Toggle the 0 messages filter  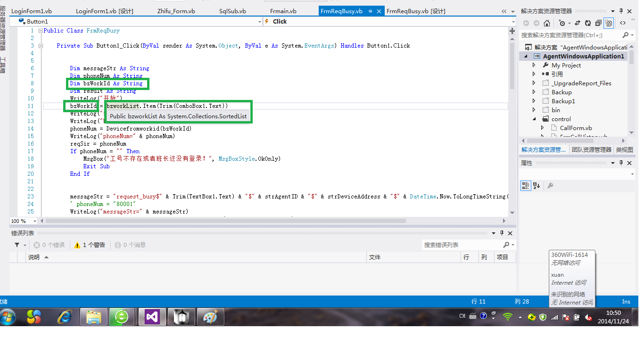click(x=130, y=245)
